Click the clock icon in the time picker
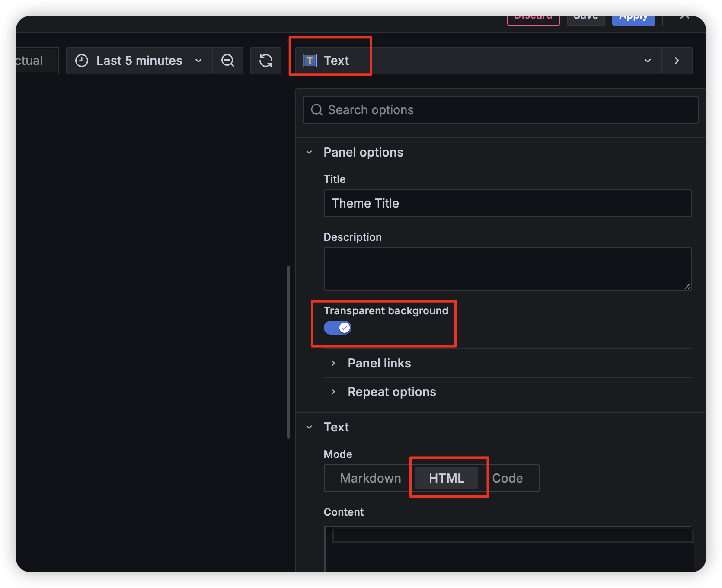The width and height of the screenshot is (722, 588). 81,61
